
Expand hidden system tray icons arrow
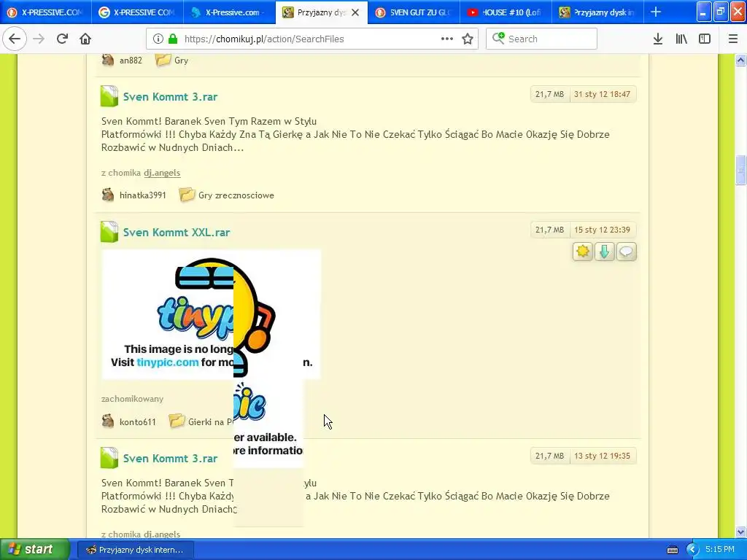point(692,550)
